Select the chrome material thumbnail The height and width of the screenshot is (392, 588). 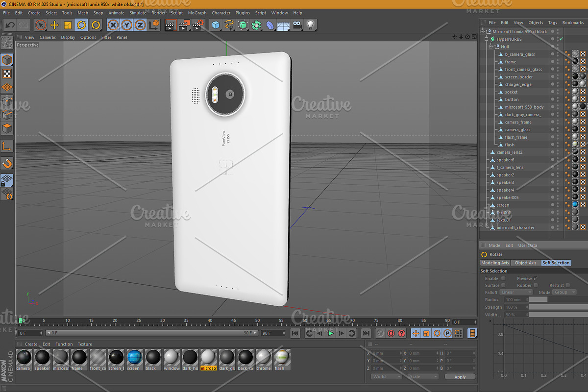coord(263,359)
